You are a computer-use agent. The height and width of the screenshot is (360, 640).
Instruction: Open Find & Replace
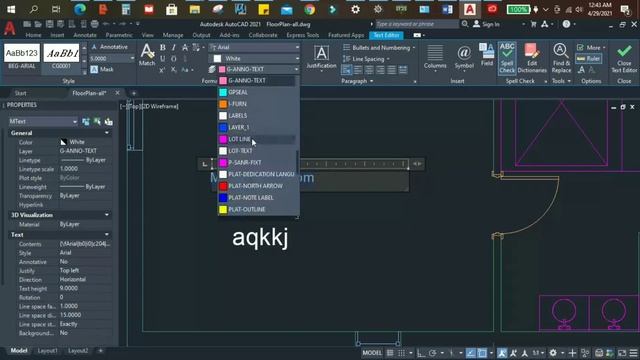coord(561,58)
